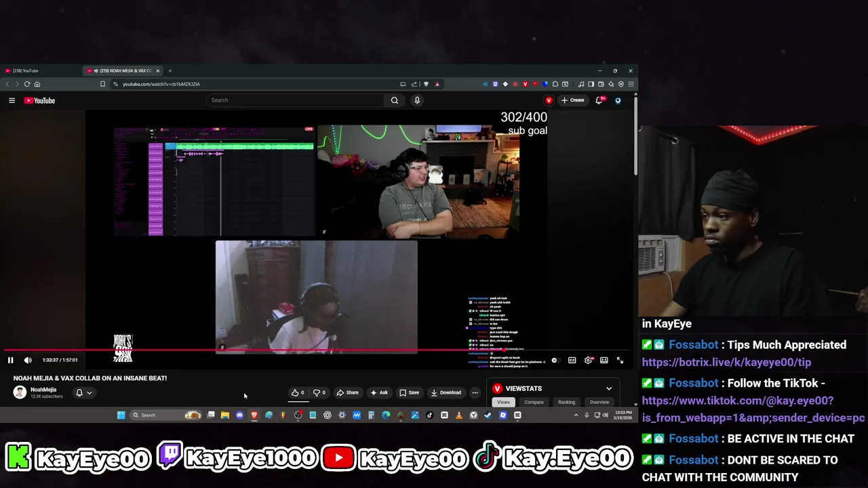Open the taskbar clock and date
The height and width of the screenshot is (488, 868).
623,415
